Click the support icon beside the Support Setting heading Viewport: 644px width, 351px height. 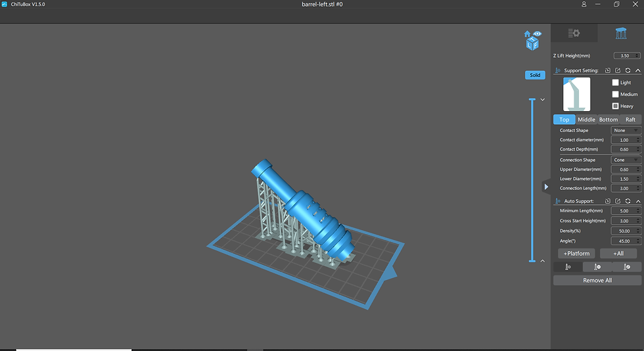[557, 70]
